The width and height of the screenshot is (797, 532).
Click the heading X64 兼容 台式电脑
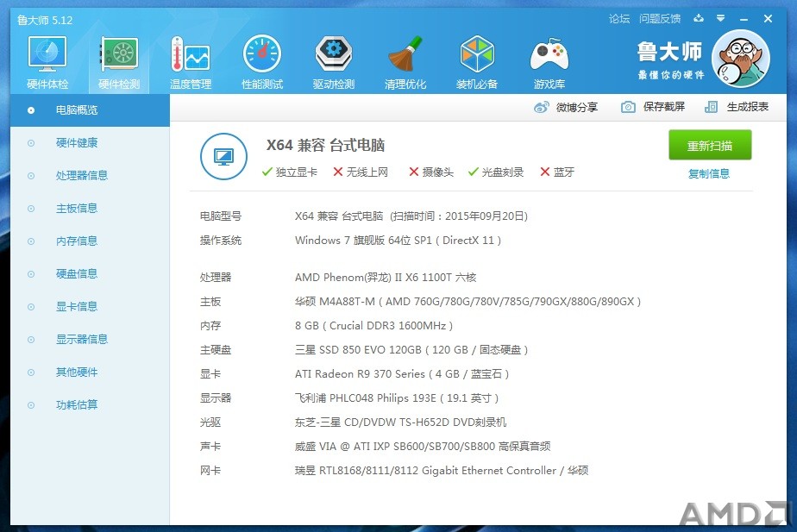tap(325, 146)
